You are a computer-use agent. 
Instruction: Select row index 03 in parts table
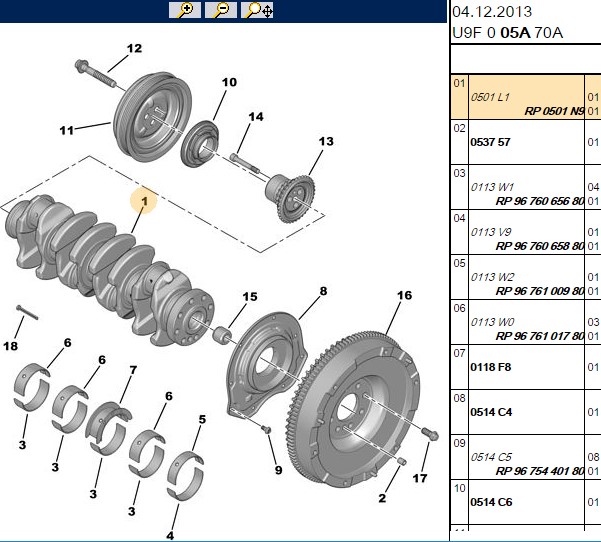coord(459,173)
